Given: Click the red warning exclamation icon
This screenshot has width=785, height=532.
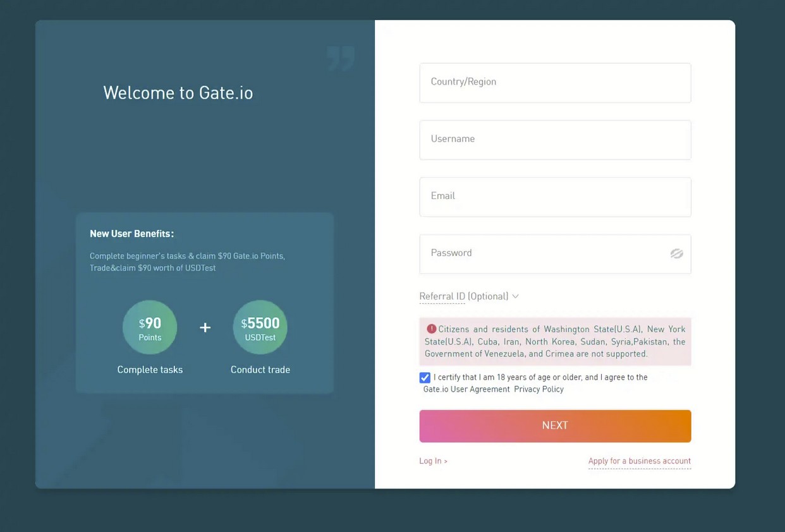Looking at the screenshot, I should 432,329.
